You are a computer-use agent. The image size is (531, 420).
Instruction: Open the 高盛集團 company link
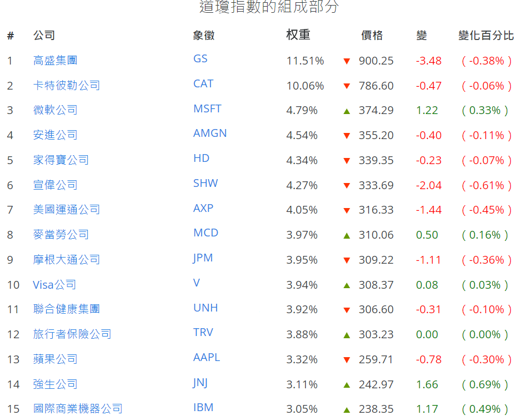(x=55, y=61)
